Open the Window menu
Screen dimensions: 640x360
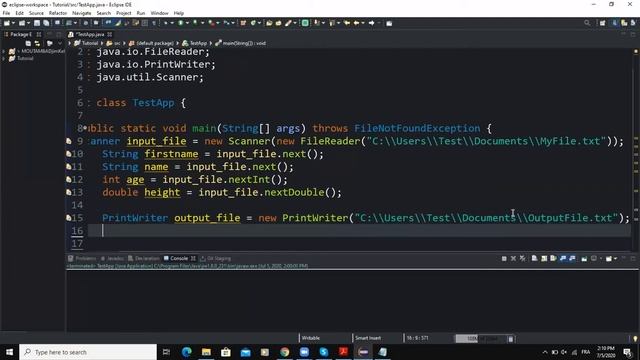coord(159,13)
